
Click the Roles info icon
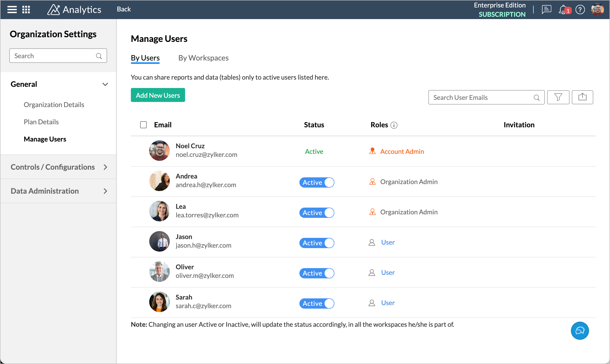point(394,125)
